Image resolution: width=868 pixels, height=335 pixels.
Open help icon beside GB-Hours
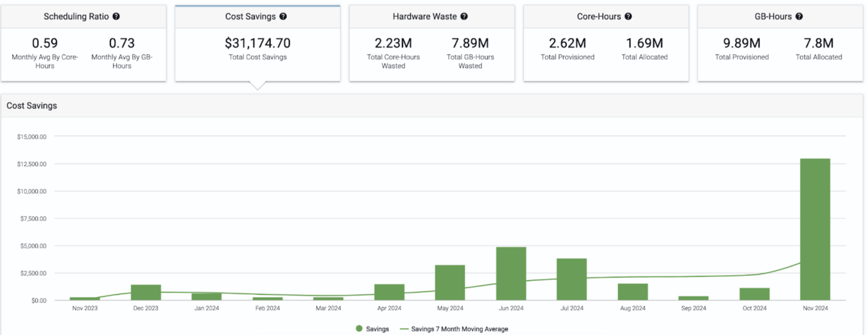[799, 17]
